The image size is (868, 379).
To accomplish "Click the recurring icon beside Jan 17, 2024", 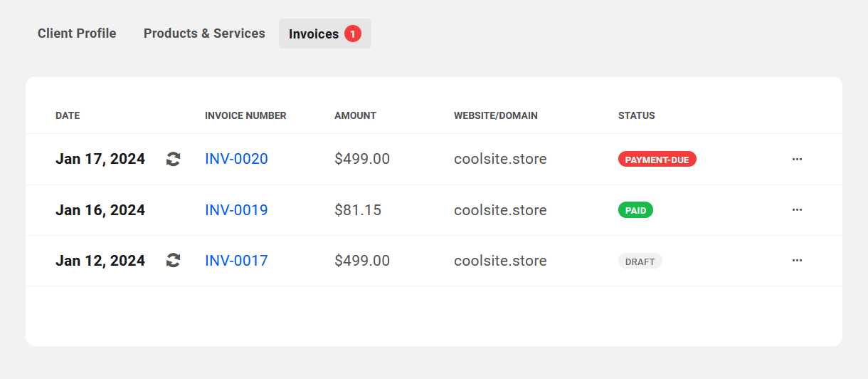I will coord(173,159).
